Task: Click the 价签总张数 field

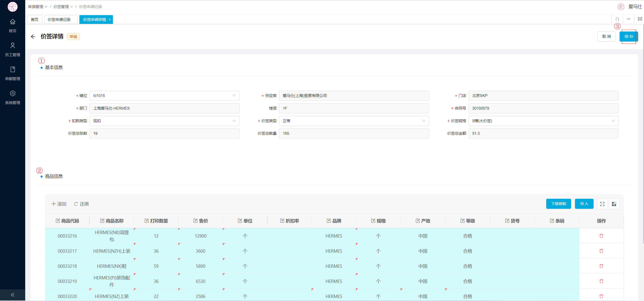Action: pos(164,133)
